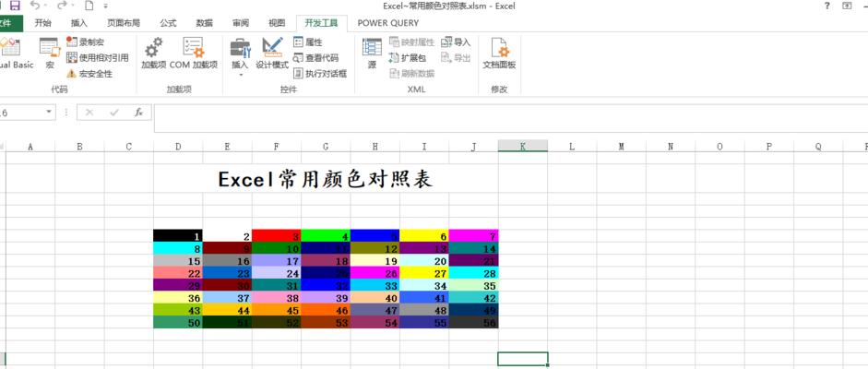868x369 pixels.
Task: Toggle 设计模式 design mode
Action: pos(272,54)
